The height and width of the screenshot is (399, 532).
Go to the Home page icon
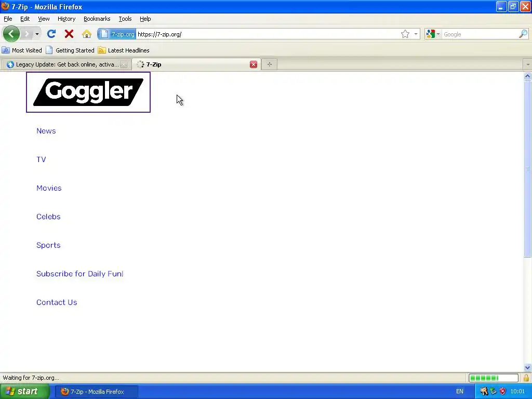click(87, 34)
